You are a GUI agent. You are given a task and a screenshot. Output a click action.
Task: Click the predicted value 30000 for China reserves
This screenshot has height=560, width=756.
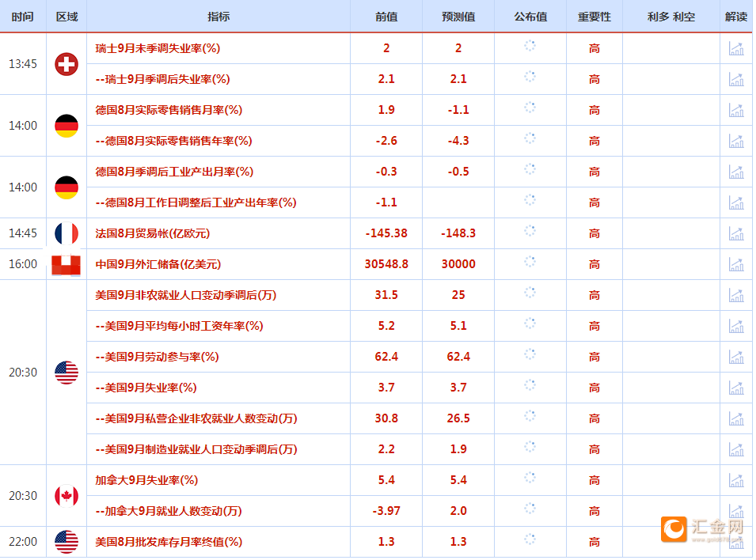click(458, 264)
